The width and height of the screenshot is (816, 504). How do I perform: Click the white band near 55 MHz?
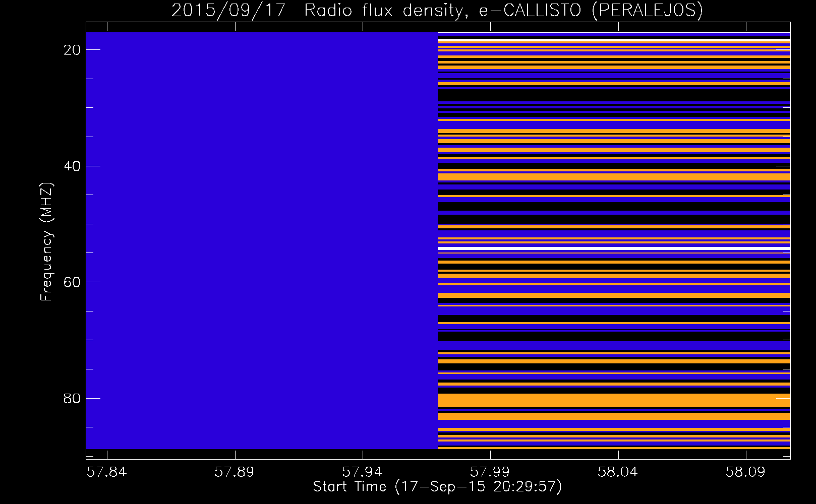click(614, 249)
